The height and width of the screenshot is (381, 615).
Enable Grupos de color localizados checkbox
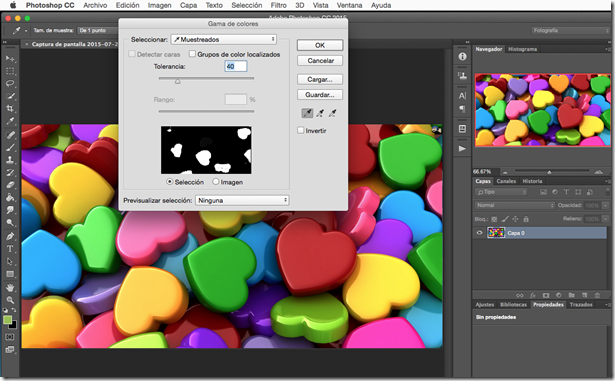pyautogui.click(x=192, y=54)
